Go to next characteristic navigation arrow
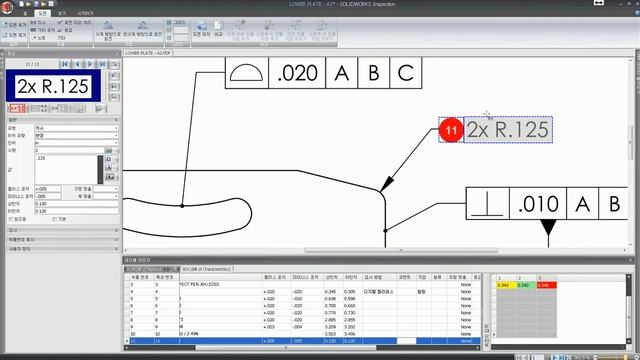 (89, 64)
